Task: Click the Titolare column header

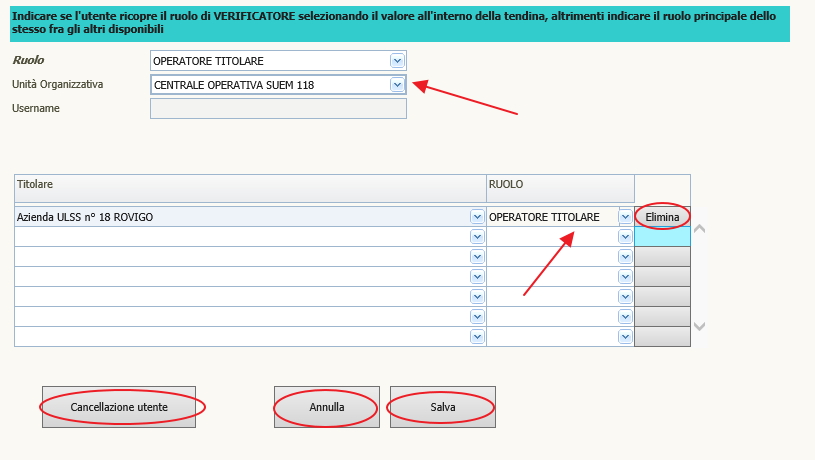Action: pos(249,187)
